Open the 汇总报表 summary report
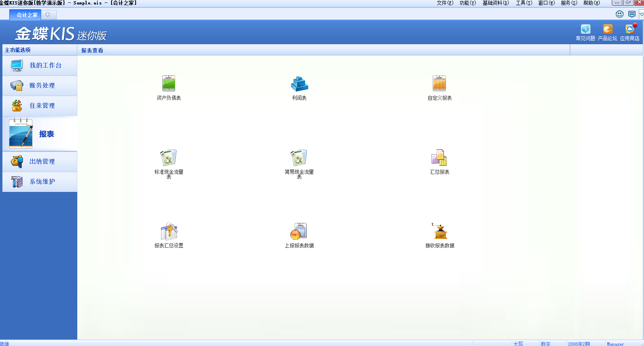The image size is (644, 346). [439, 158]
